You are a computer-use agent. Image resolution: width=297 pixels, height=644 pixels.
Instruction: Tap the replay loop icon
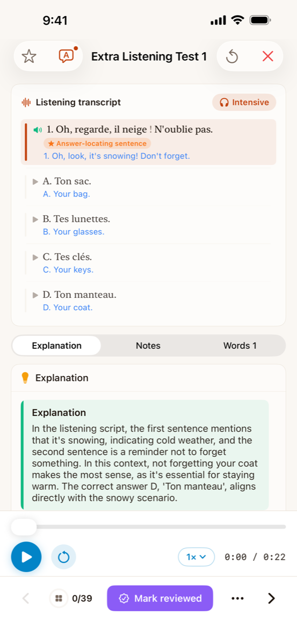[x=63, y=557]
